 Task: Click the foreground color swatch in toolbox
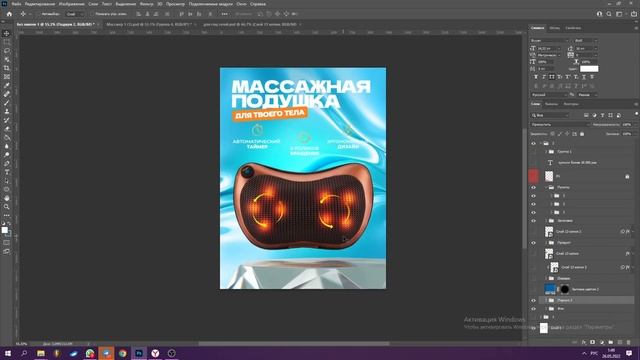click(4, 230)
